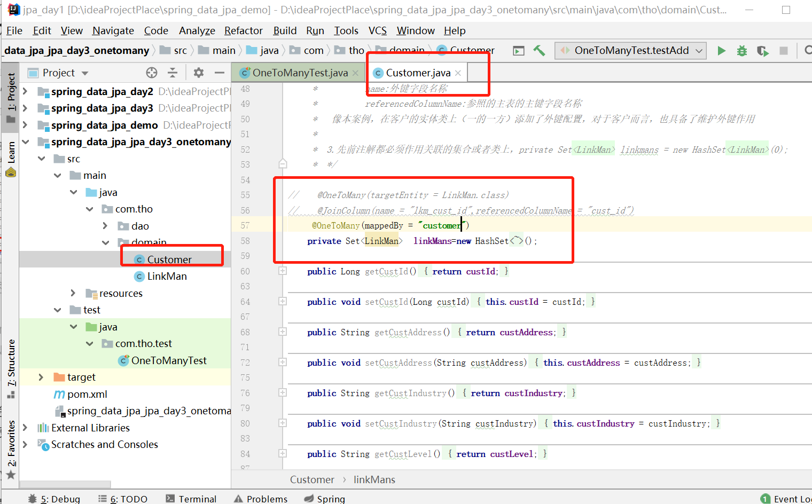The height and width of the screenshot is (504, 812).
Task: Click 'main' in the navigation breadcrumb
Action: tap(224, 51)
